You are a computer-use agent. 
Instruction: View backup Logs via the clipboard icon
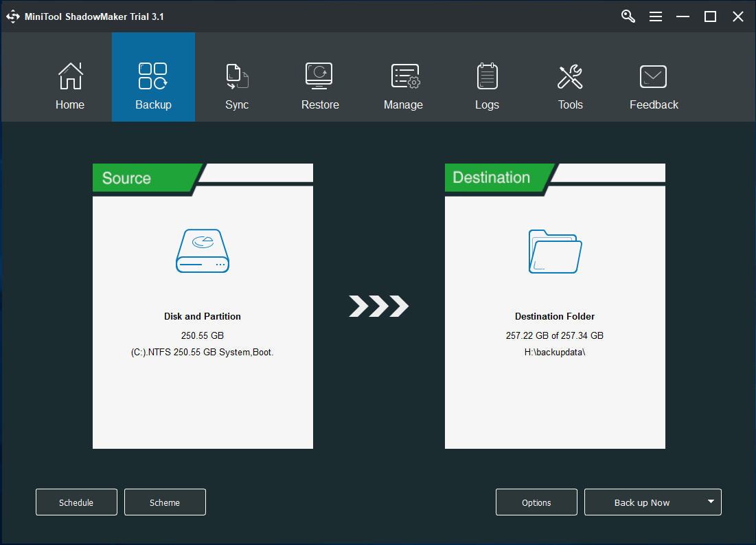coord(487,76)
